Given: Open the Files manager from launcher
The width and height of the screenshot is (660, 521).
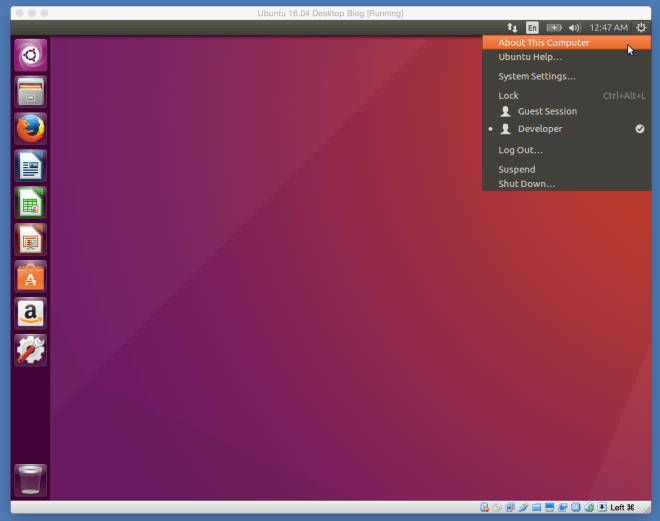Looking at the screenshot, I should click(x=30, y=92).
